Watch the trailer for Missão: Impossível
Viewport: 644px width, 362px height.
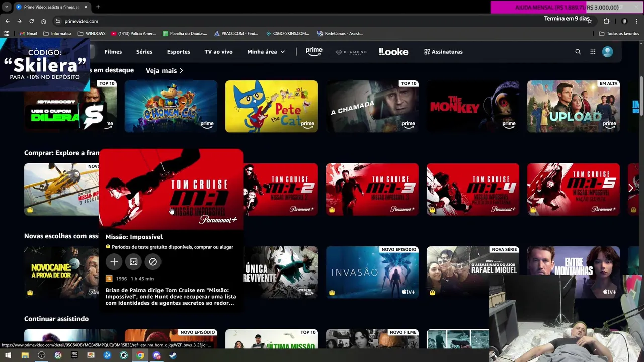[133, 262]
